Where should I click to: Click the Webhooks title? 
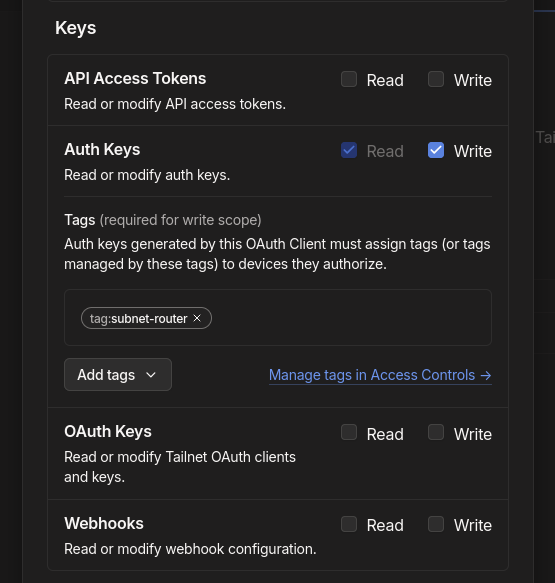pyautogui.click(x=104, y=524)
